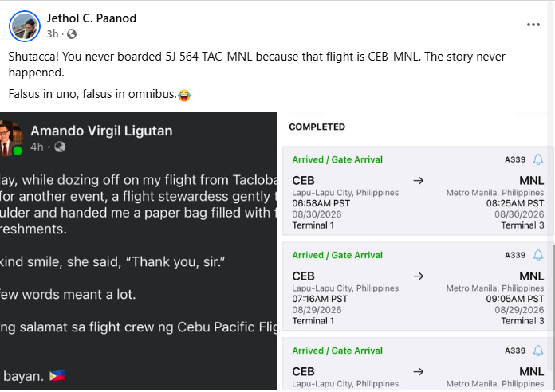Click Amando Virgil Ligutan's avatar photo
This screenshot has height=392, width=555.
tap(10, 138)
